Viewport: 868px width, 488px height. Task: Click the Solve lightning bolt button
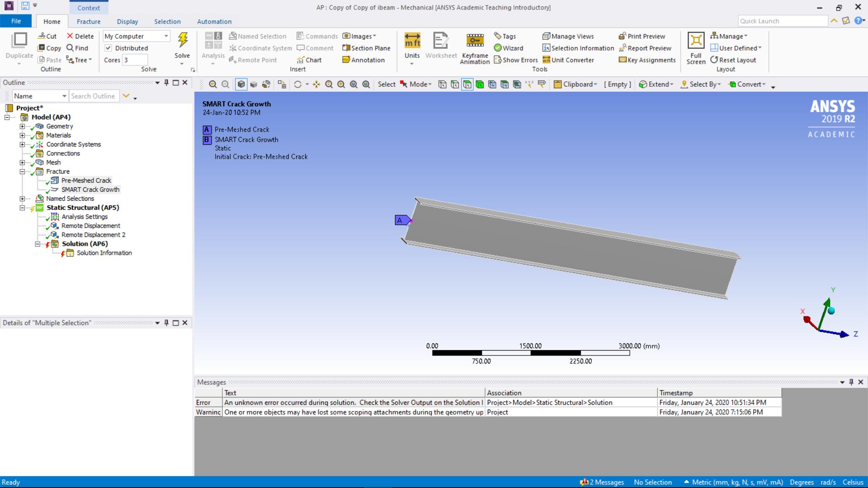pyautogui.click(x=182, y=45)
